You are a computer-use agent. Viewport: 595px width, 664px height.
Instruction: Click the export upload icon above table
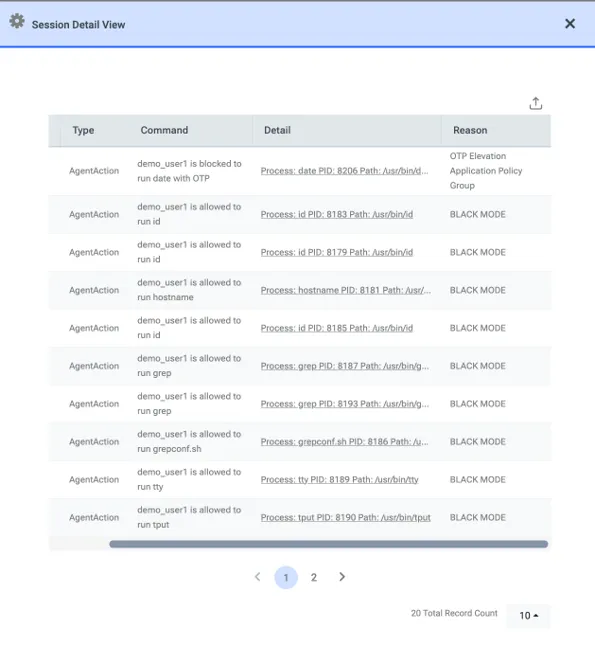coord(536,103)
